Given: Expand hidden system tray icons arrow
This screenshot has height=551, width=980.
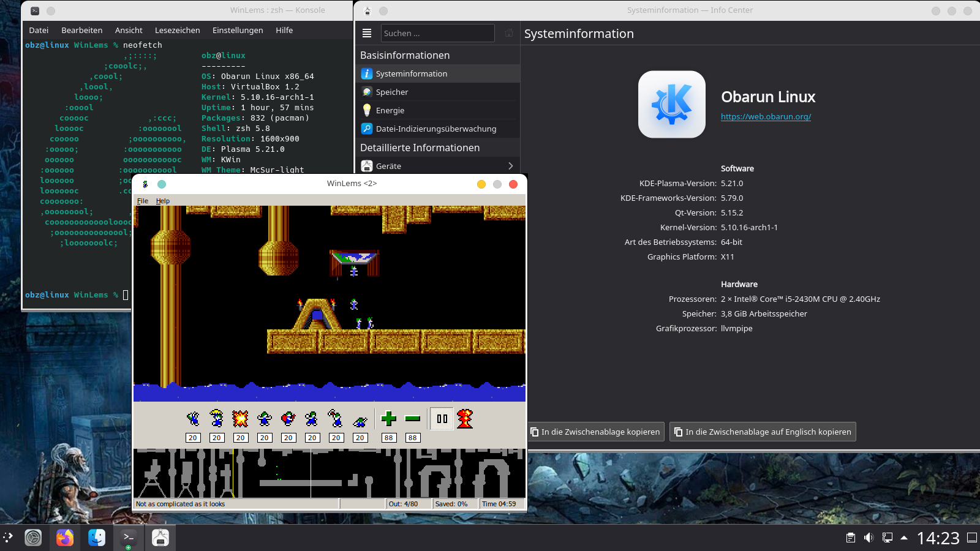Looking at the screenshot, I should (x=904, y=538).
